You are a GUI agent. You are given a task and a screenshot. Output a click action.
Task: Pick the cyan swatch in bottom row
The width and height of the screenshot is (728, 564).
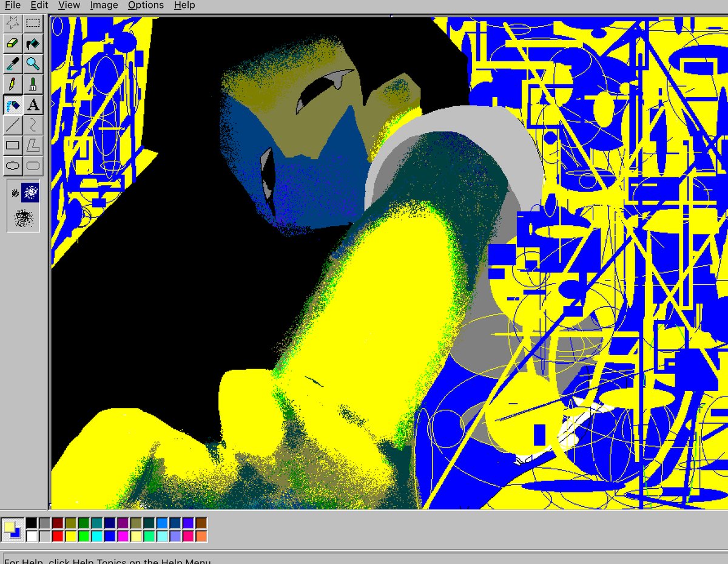coord(96,536)
